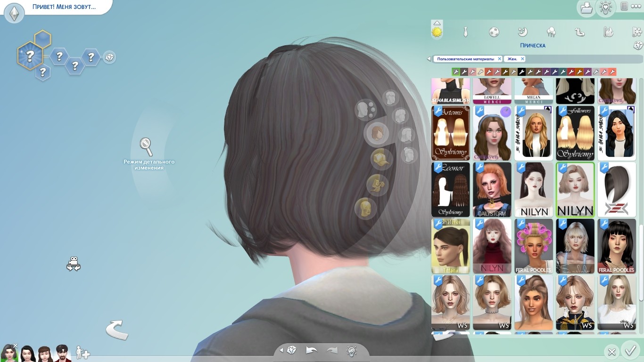
Task: Click the hairstyle catalog scrollbar
Action: (x=641, y=263)
